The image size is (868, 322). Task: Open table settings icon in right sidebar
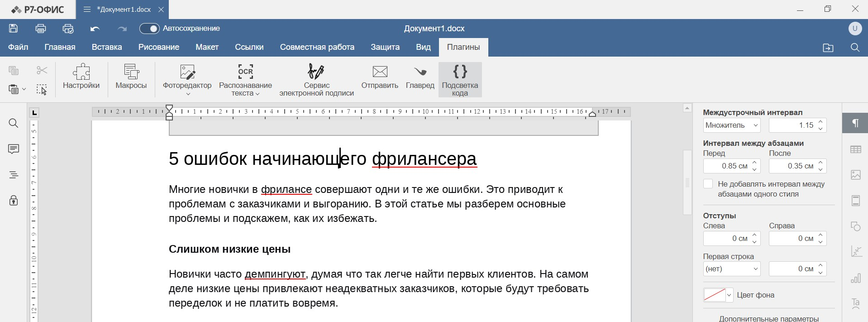coord(855,149)
